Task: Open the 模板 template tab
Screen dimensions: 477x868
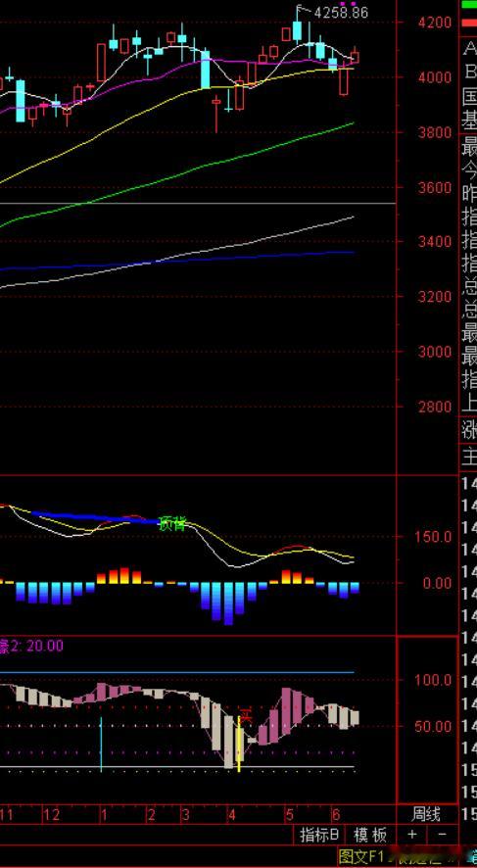Action: 371,835
